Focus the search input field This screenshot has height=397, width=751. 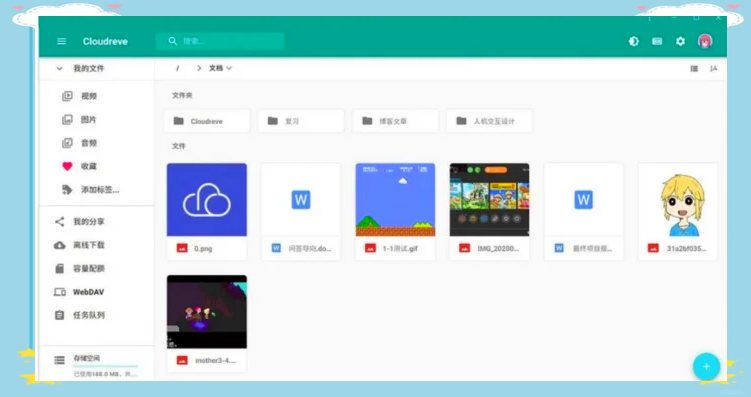[220, 41]
